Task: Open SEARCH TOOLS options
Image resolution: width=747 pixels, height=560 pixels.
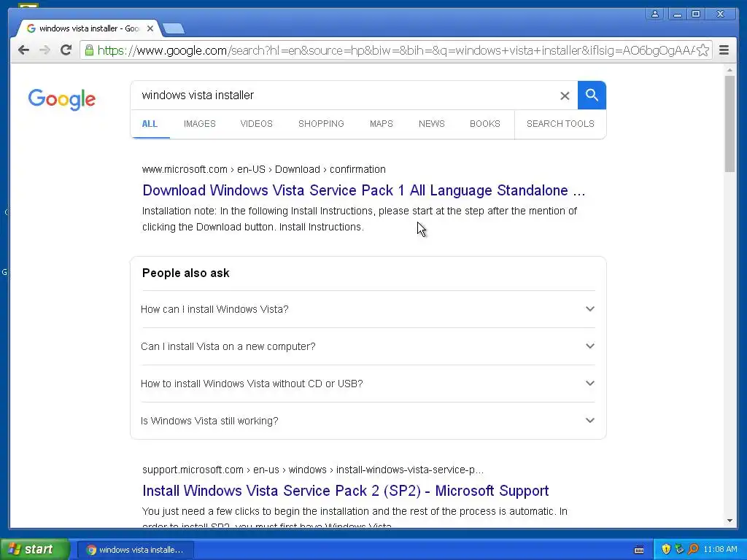Action: pyautogui.click(x=560, y=124)
